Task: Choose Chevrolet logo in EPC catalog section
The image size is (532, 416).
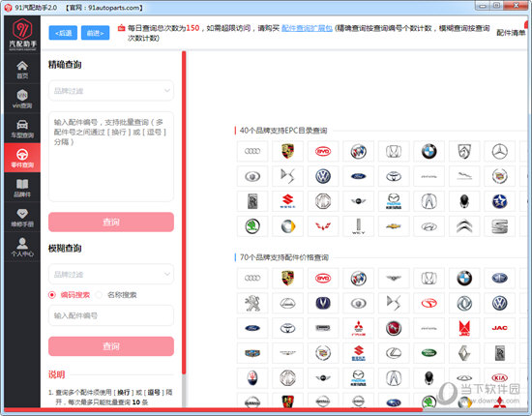Action: point(394,226)
